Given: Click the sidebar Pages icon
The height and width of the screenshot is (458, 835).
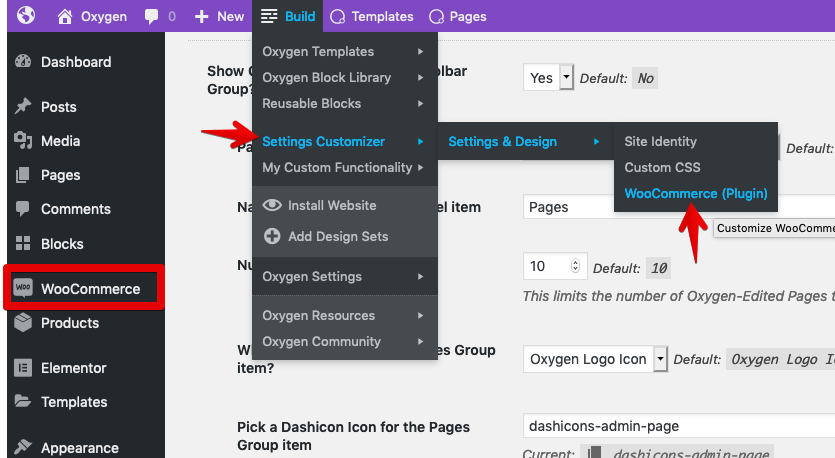Looking at the screenshot, I should 23,175.
